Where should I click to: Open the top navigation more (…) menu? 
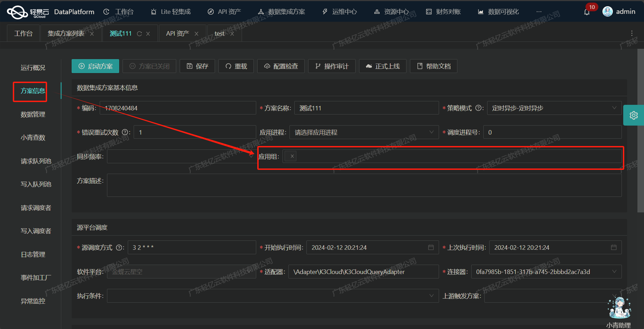pos(539,12)
